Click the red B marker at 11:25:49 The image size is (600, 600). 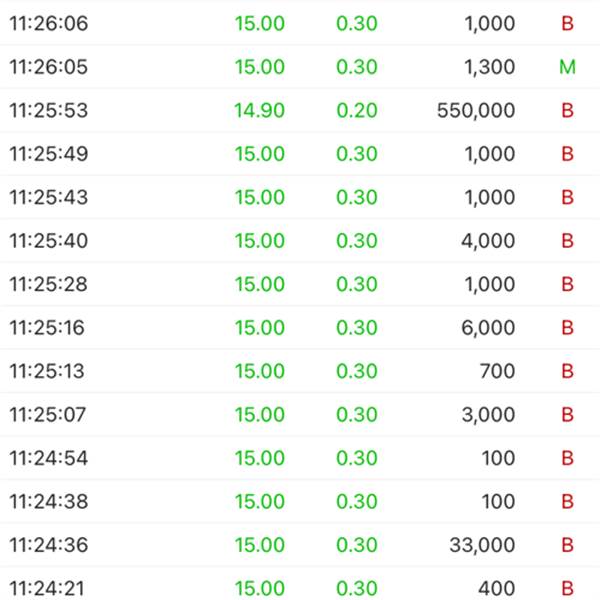[567, 154]
